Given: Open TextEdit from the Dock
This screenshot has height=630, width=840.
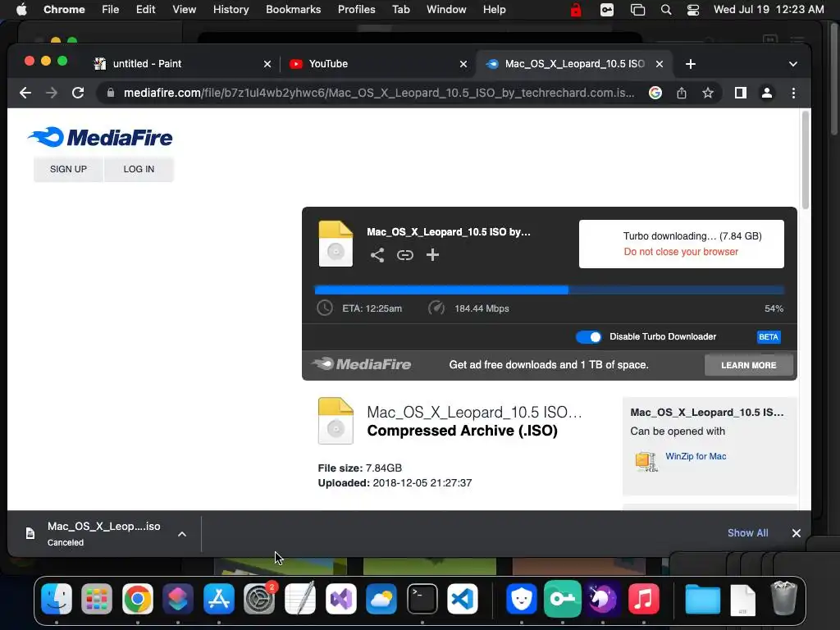Looking at the screenshot, I should click(x=300, y=598).
